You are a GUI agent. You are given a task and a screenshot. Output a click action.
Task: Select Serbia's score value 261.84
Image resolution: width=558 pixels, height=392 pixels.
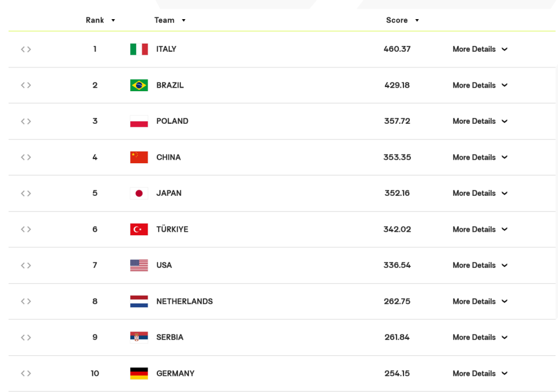pyautogui.click(x=397, y=337)
